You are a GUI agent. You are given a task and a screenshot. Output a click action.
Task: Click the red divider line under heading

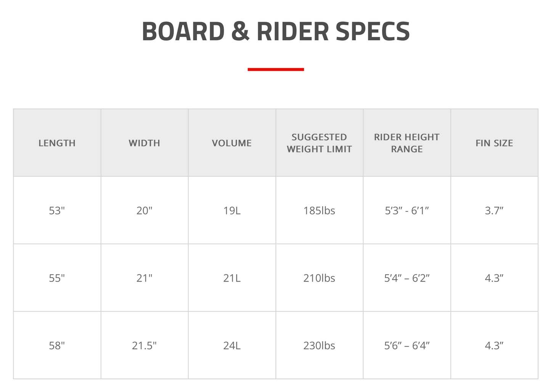point(276,69)
